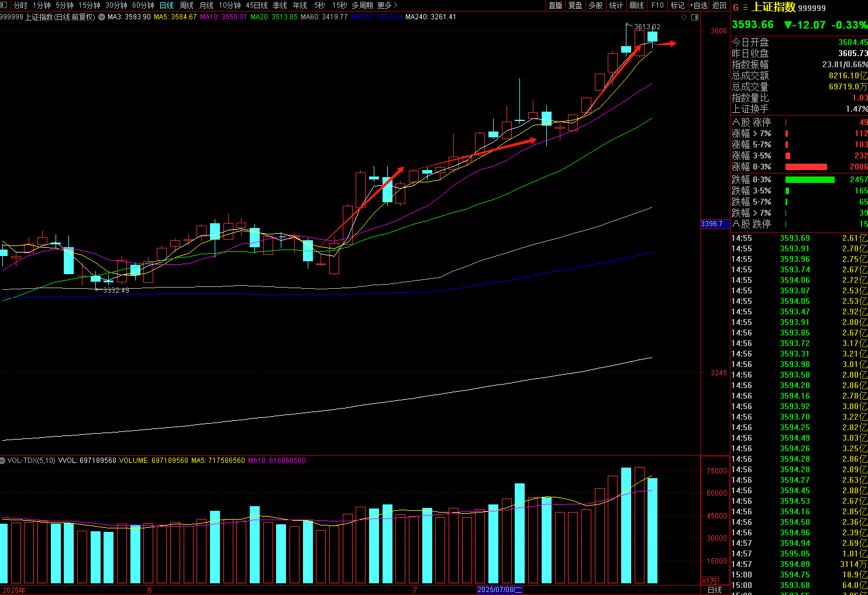Open the 复盘 review mode
Viewport: 868px width, 595px height.
pyautogui.click(x=576, y=5)
